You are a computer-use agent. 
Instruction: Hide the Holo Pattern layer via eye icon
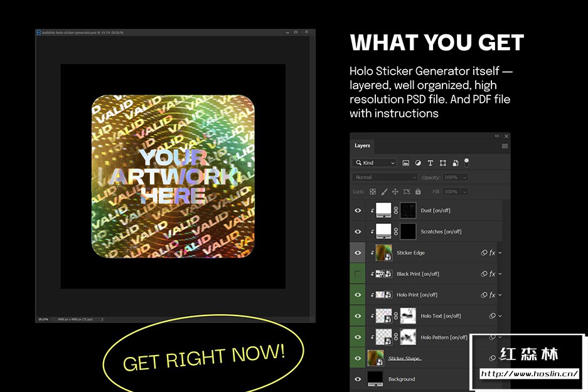coord(358,337)
